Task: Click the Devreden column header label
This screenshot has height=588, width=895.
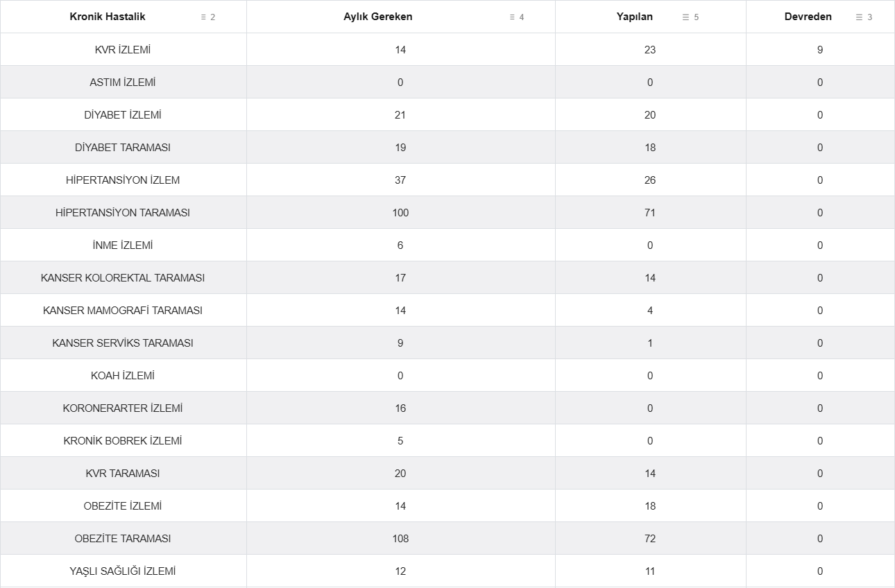Action: (x=808, y=17)
